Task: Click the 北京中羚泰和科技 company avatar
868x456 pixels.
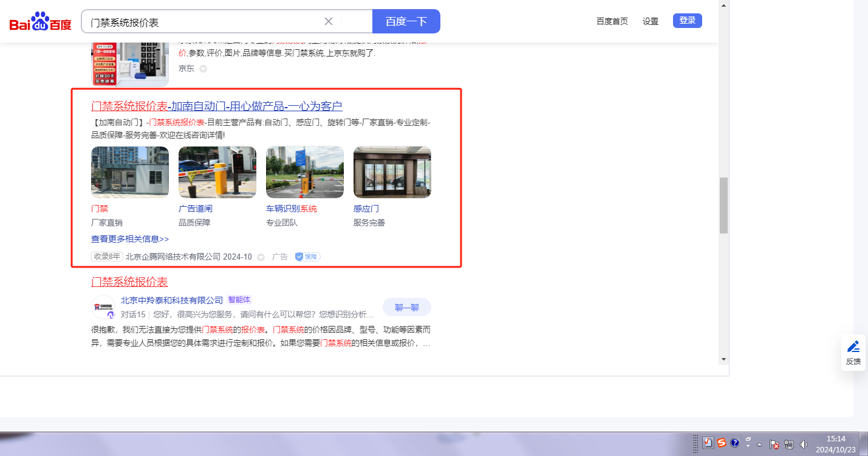Action: 103,307
